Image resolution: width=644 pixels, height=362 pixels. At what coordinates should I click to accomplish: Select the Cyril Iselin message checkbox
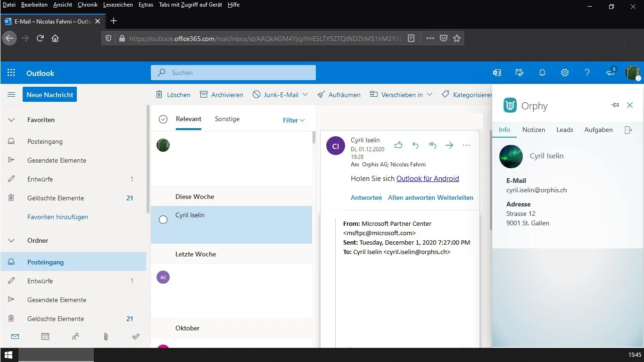163,220
